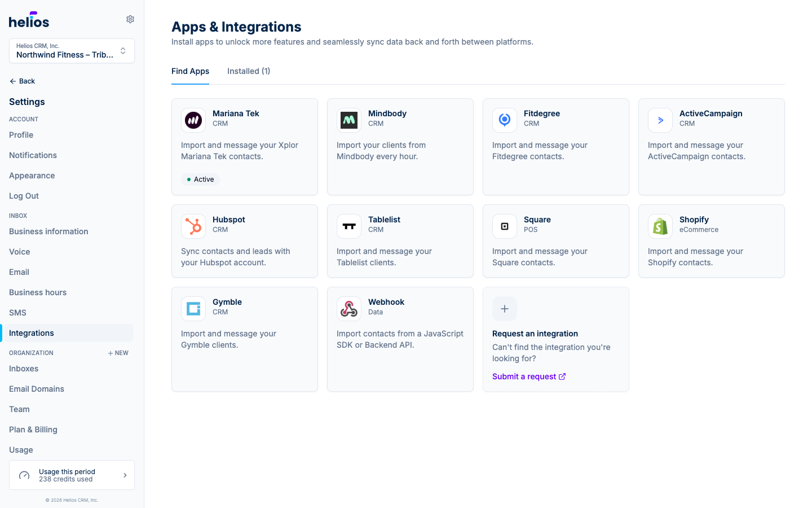
Task: Click the Mindbody card title
Action: tap(387, 113)
